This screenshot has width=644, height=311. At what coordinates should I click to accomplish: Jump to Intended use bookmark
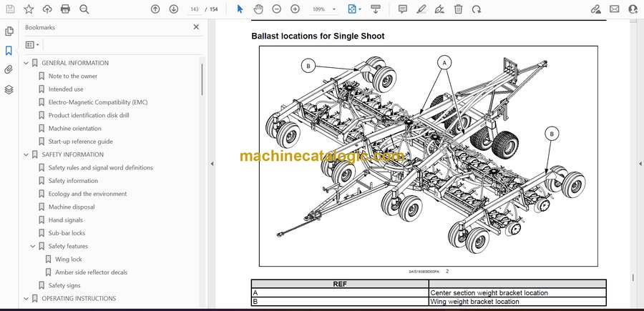66,89
